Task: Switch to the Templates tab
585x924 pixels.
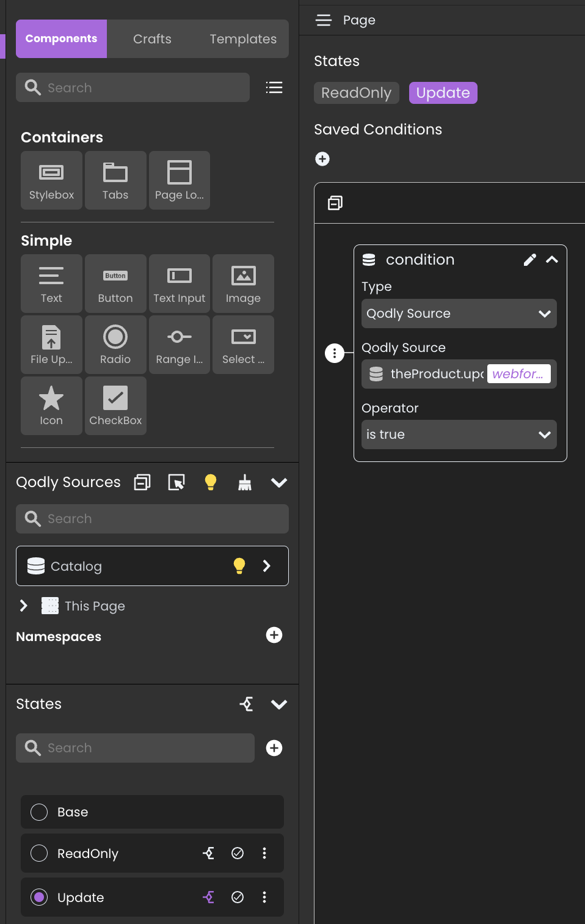Action: 243,39
